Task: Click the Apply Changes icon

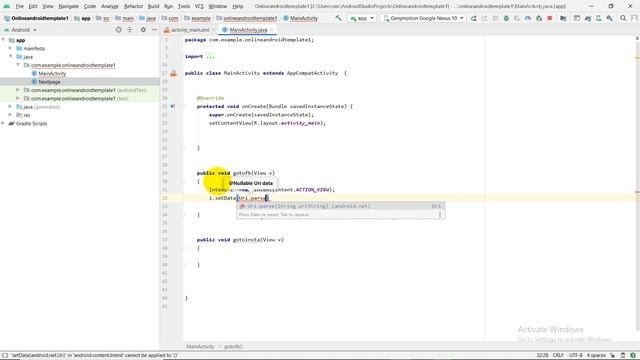Action: click(x=484, y=18)
